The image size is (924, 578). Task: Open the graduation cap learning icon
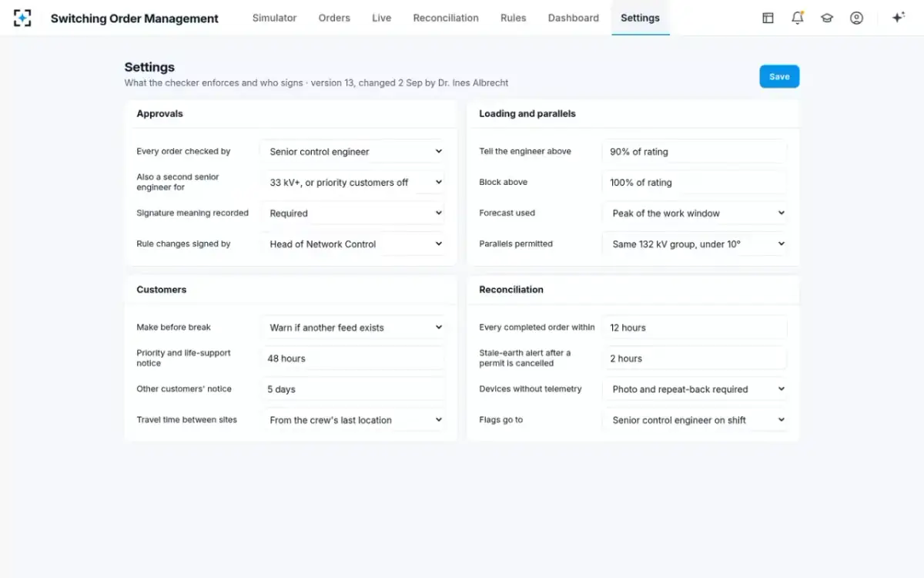pos(827,18)
